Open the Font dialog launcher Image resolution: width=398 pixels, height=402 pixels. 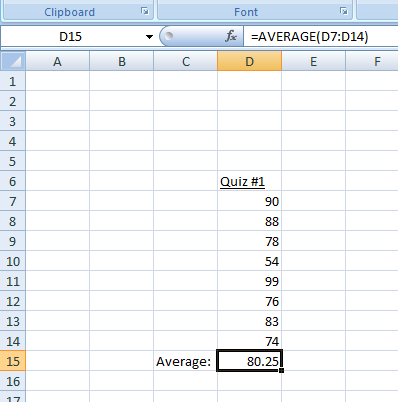coord(344,11)
